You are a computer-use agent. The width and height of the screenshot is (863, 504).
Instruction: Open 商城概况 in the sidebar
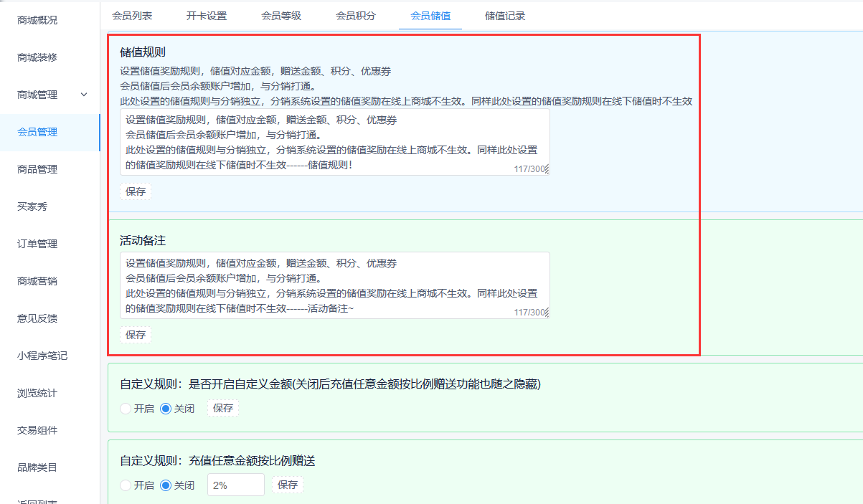37,20
